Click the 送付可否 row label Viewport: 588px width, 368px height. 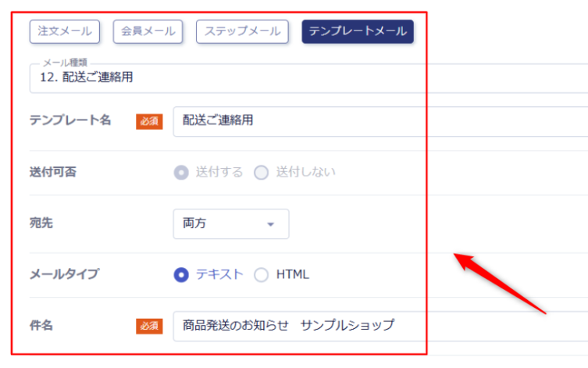coord(54,172)
